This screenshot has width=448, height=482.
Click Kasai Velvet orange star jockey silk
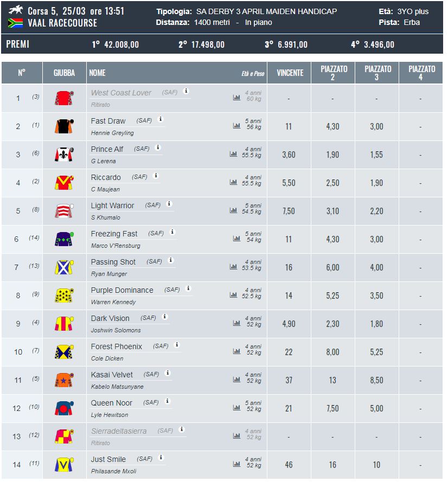(x=64, y=380)
